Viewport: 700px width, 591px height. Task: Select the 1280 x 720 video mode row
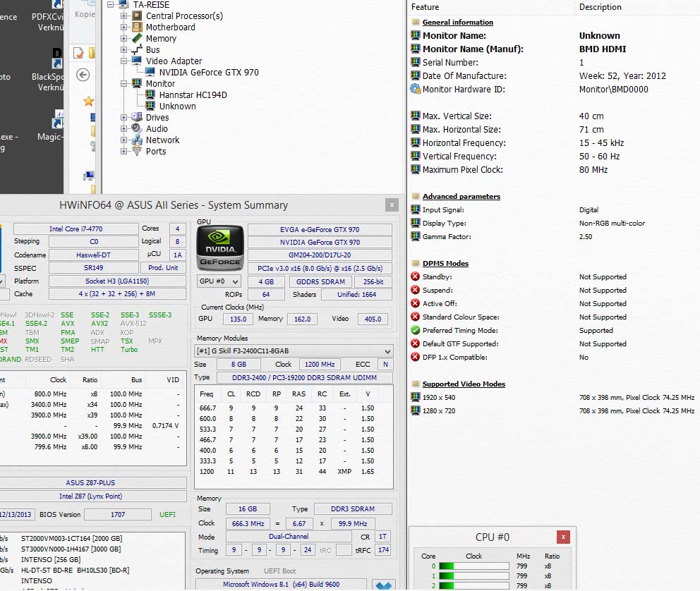[553, 410]
